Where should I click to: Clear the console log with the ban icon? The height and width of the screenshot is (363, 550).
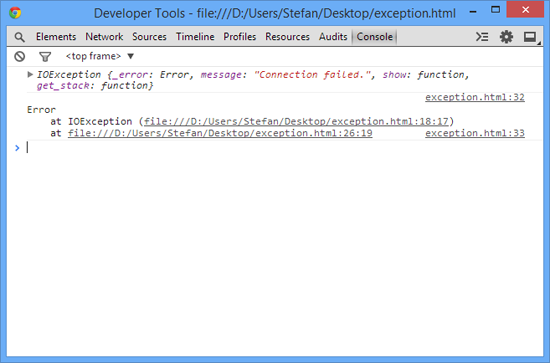[20, 56]
